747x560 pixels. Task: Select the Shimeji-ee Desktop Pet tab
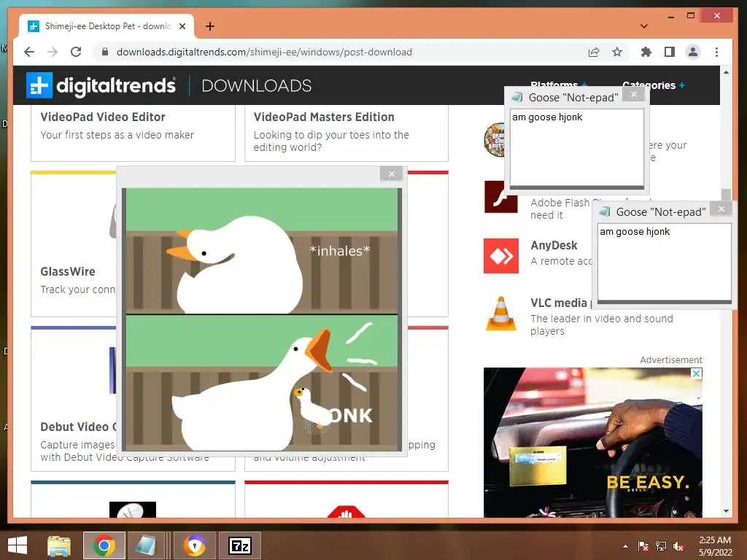pyautogui.click(x=107, y=26)
